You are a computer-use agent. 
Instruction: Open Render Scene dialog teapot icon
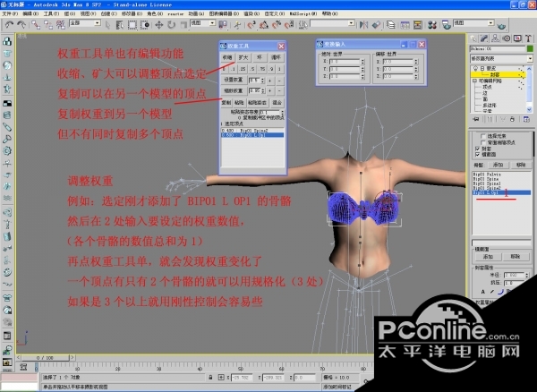click(447, 25)
